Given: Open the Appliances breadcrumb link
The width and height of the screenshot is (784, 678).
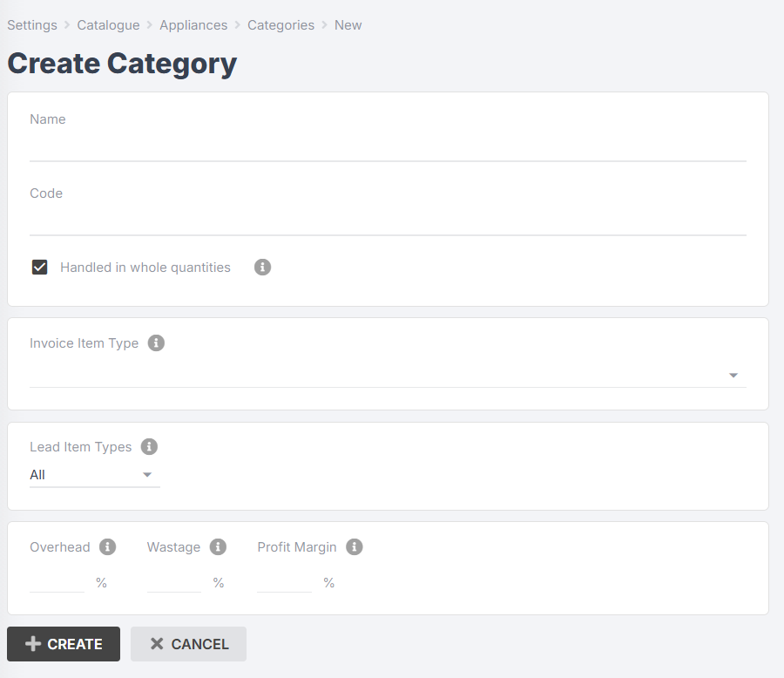Looking at the screenshot, I should click(x=193, y=25).
